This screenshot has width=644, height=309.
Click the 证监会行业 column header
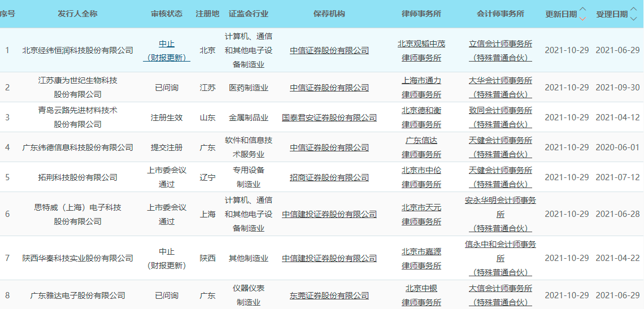tap(249, 14)
